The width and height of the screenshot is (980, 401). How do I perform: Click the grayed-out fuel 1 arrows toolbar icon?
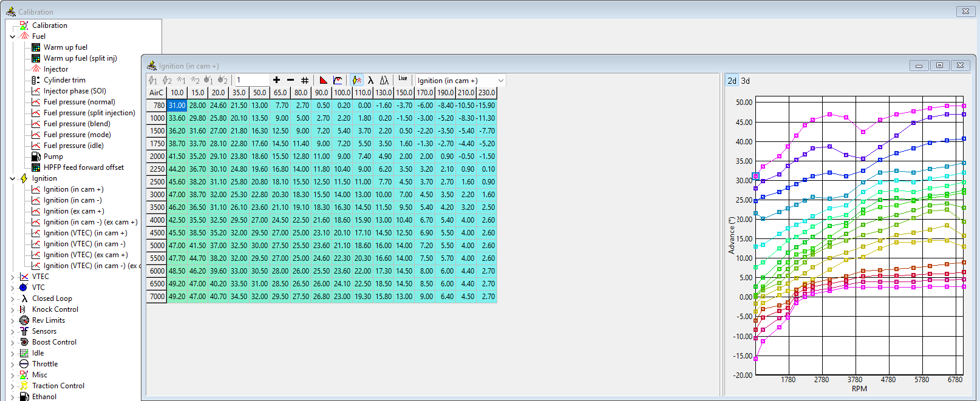point(181,80)
